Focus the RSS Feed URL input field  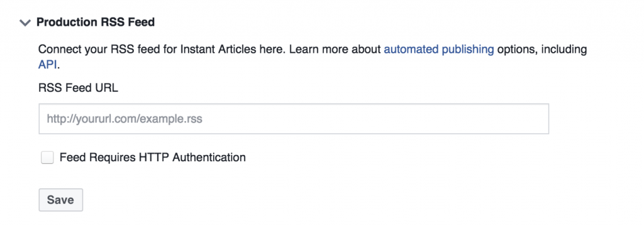click(x=294, y=119)
